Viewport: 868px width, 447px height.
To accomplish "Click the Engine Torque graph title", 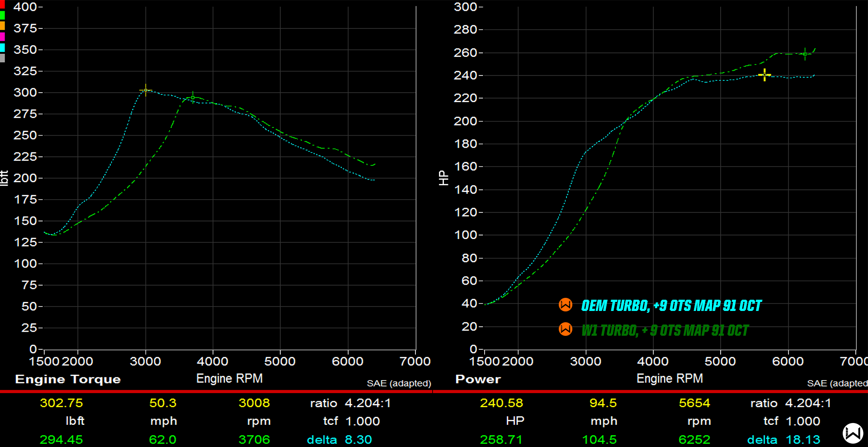I will click(x=68, y=379).
